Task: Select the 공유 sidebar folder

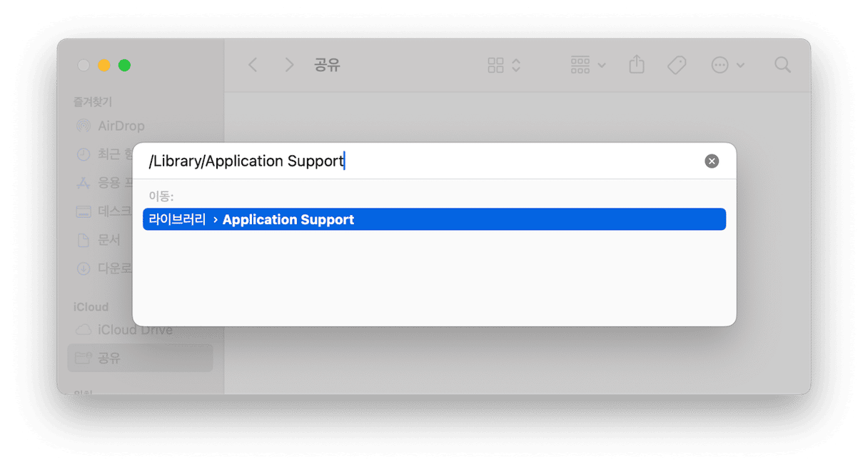Action: tap(141, 358)
